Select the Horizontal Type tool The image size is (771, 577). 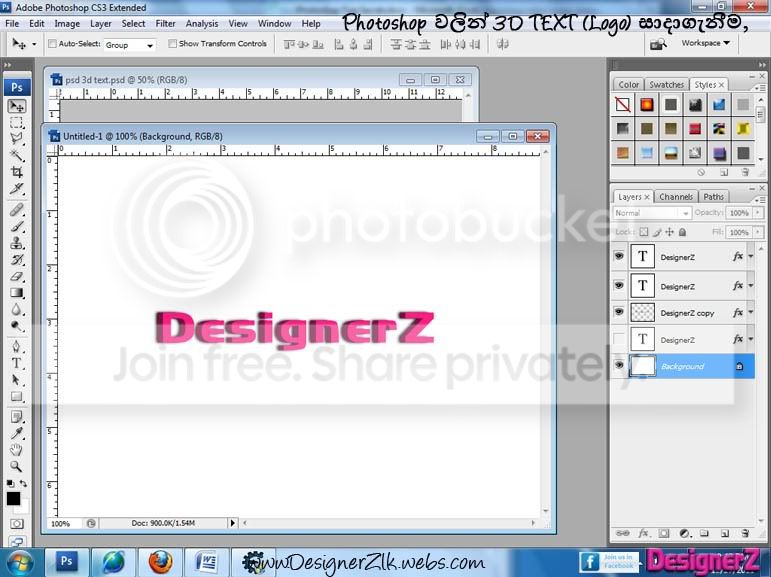pyautogui.click(x=17, y=363)
